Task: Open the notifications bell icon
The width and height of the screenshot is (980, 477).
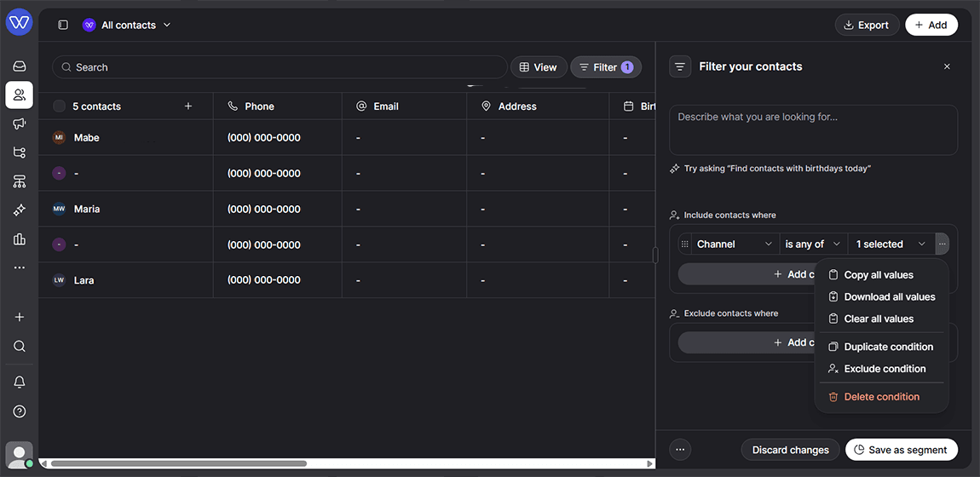Action: pos(20,382)
